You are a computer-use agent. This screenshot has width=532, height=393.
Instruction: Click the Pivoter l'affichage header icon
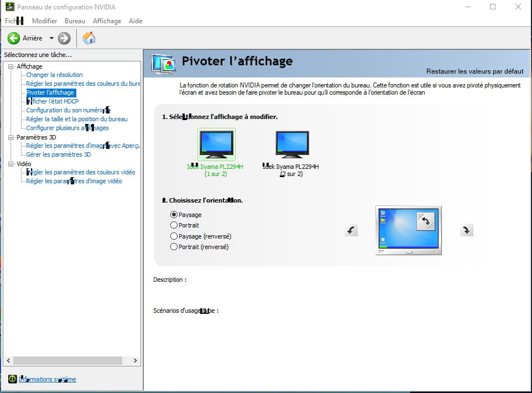(x=164, y=64)
